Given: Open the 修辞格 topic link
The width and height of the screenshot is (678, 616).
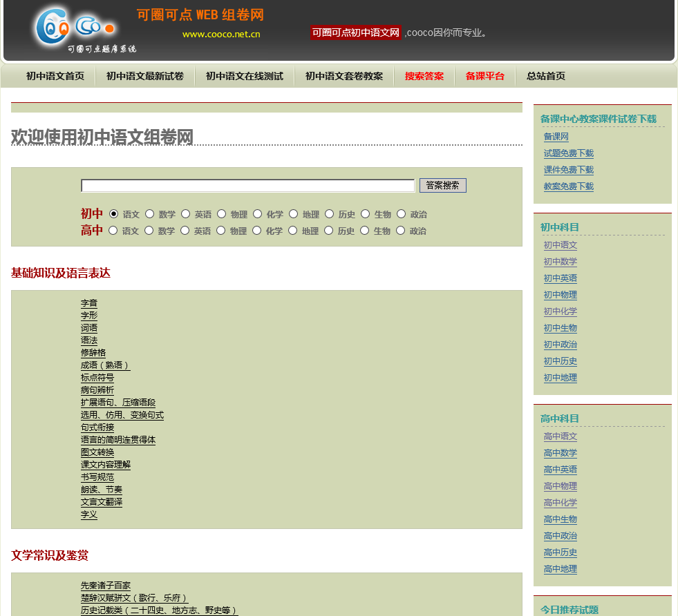Looking at the screenshot, I should [93, 353].
